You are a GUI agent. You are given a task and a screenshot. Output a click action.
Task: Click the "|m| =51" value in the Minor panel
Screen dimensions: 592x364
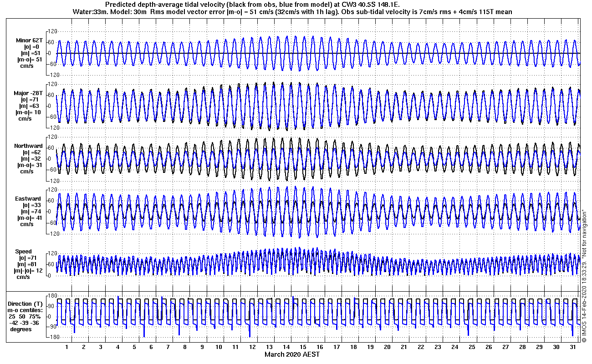coord(31,53)
